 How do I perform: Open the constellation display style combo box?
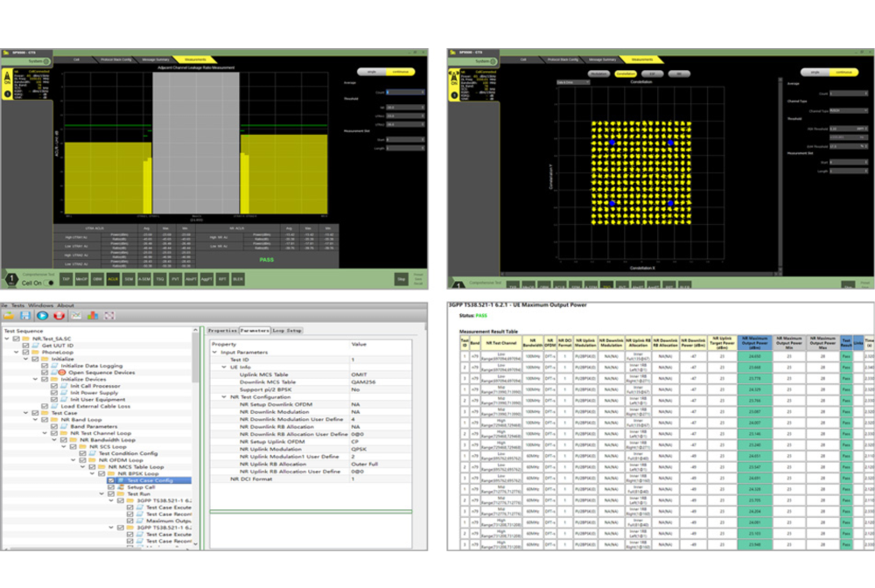572,83
